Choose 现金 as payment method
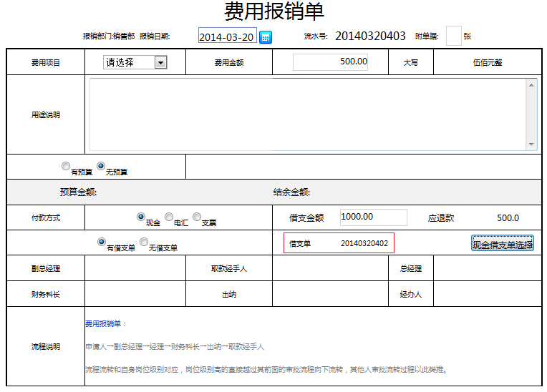 [141, 216]
